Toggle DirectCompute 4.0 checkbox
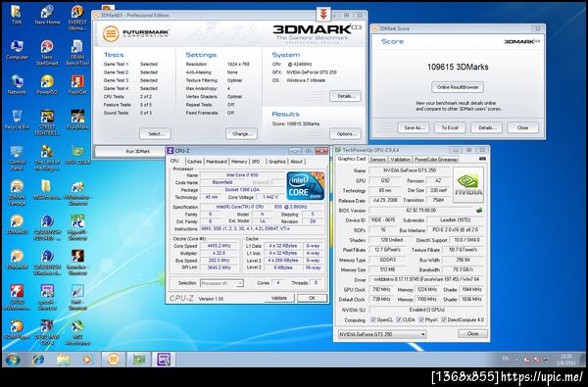 click(x=444, y=319)
